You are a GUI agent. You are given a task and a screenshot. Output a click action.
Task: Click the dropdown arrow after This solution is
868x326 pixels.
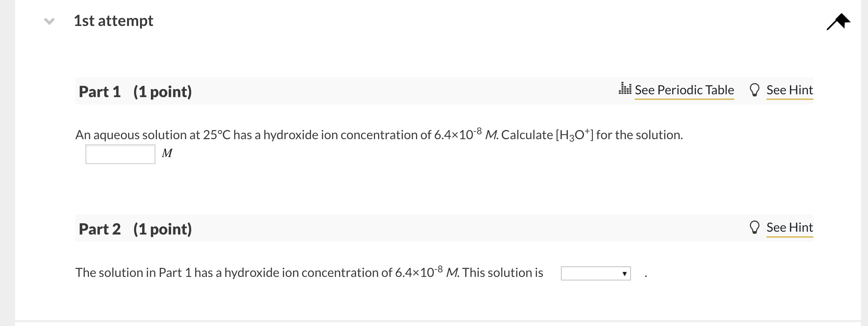pyautogui.click(x=625, y=273)
